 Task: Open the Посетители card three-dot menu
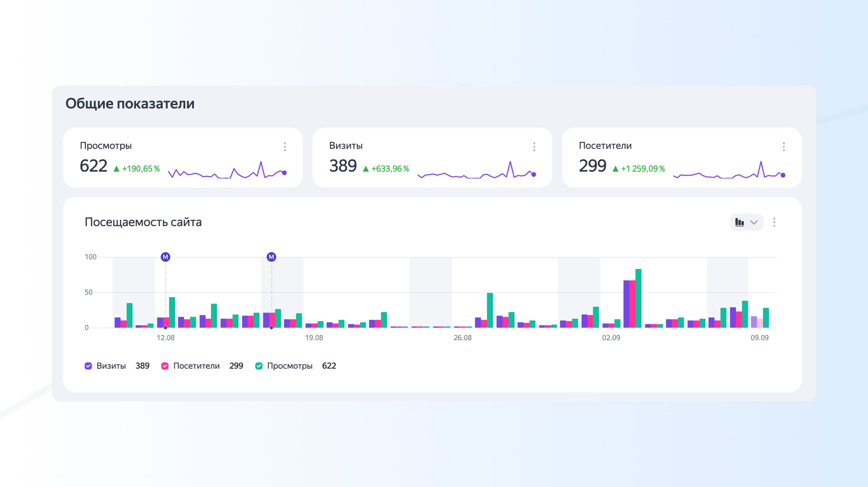(x=784, y=147)
